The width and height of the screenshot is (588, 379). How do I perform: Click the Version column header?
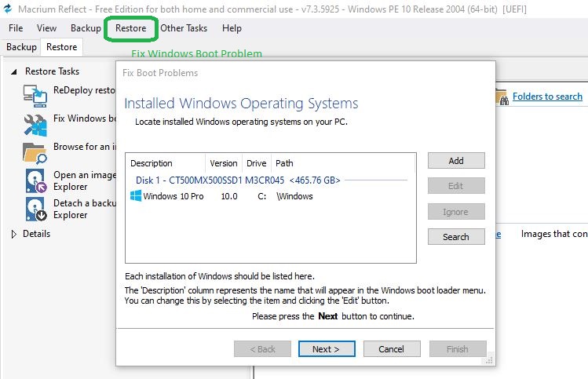pyautogui.click(x=224, y=163)
